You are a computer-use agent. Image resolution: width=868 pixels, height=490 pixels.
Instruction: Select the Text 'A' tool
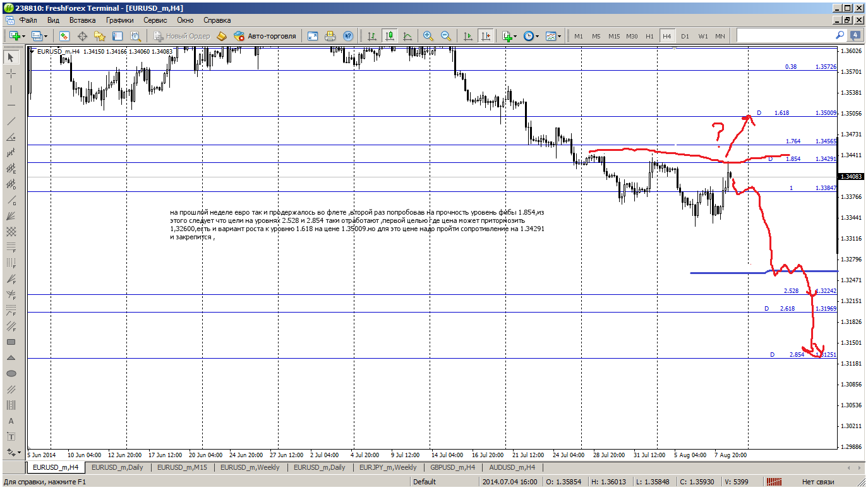(11, 421)
